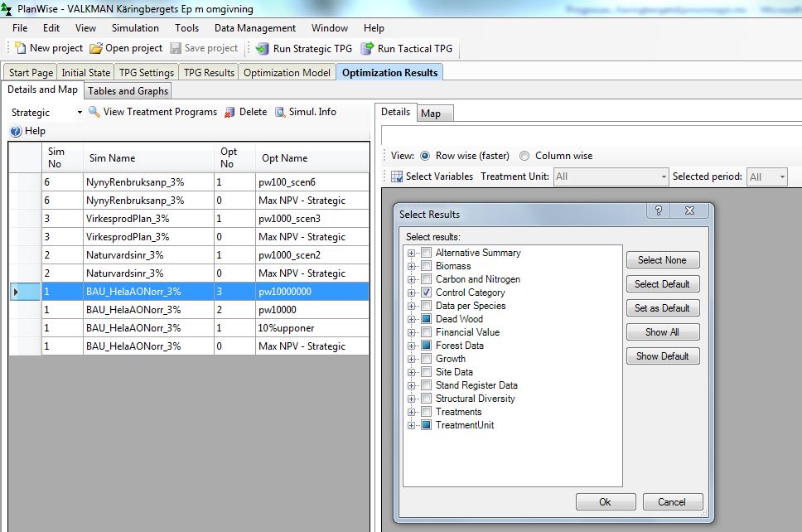Screen dimensions: 802x532
Task: Click the Select Variables icon
Action: coord(397,177)
